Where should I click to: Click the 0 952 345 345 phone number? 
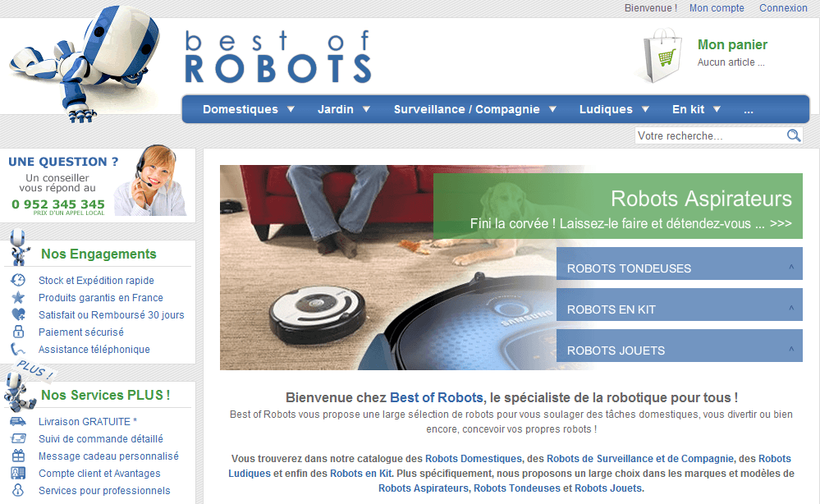pos(58,204)
